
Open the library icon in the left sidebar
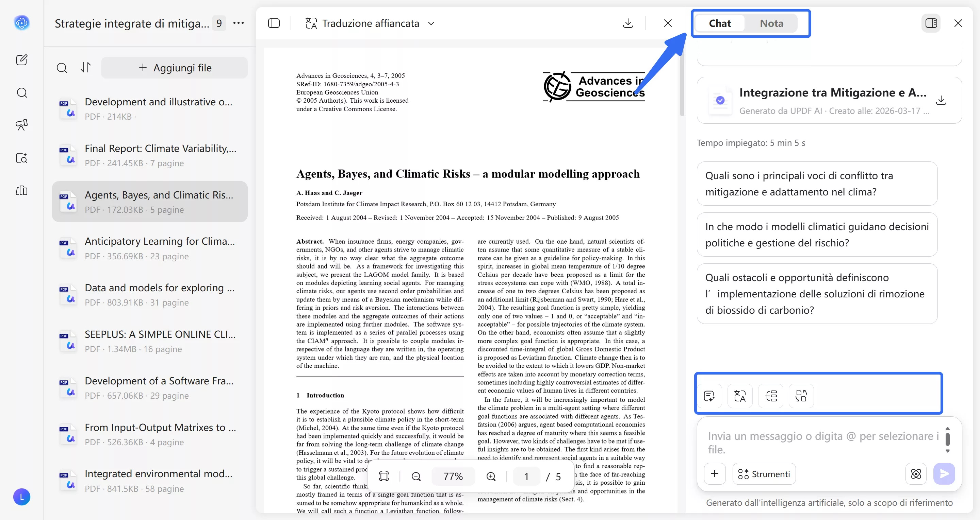pos(22,191)
